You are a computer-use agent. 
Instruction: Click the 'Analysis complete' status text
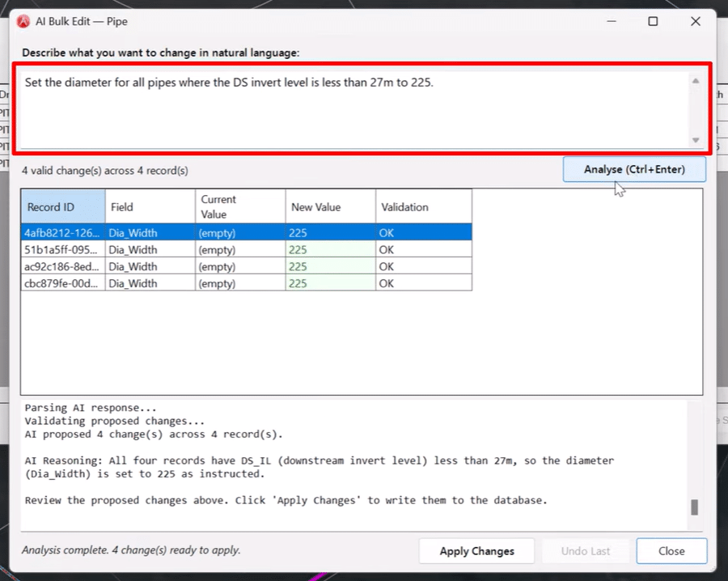[131, 550]
